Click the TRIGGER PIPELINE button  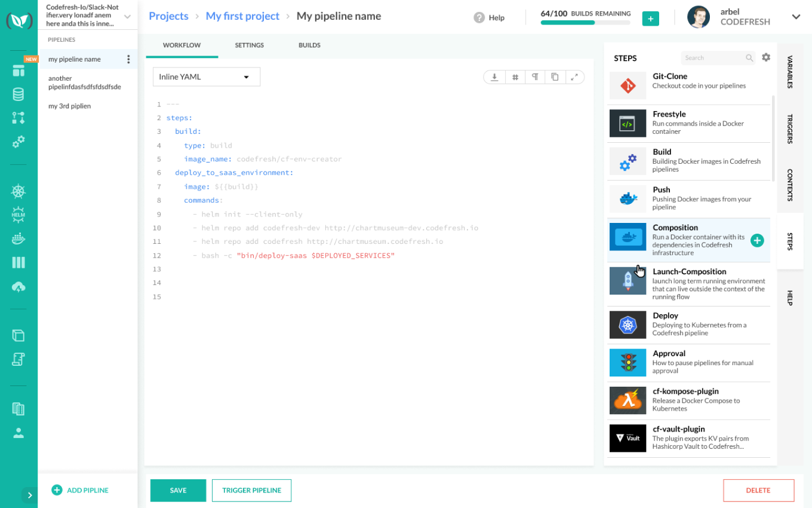click(251, 490)
